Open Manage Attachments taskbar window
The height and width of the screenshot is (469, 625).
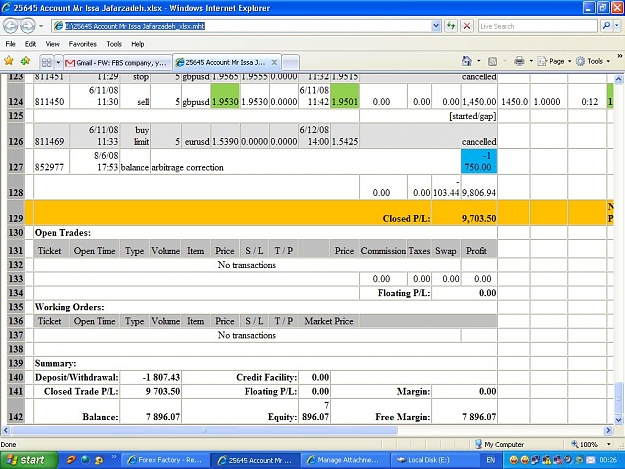pos(344,460)
